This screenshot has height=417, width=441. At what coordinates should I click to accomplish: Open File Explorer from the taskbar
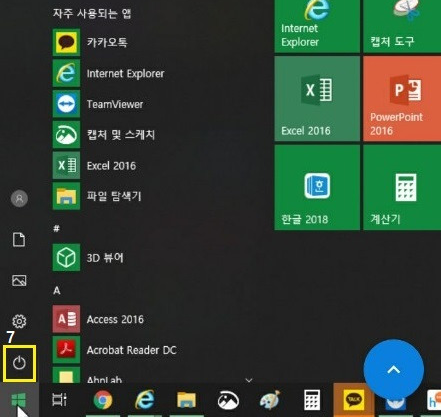point(186,400)
